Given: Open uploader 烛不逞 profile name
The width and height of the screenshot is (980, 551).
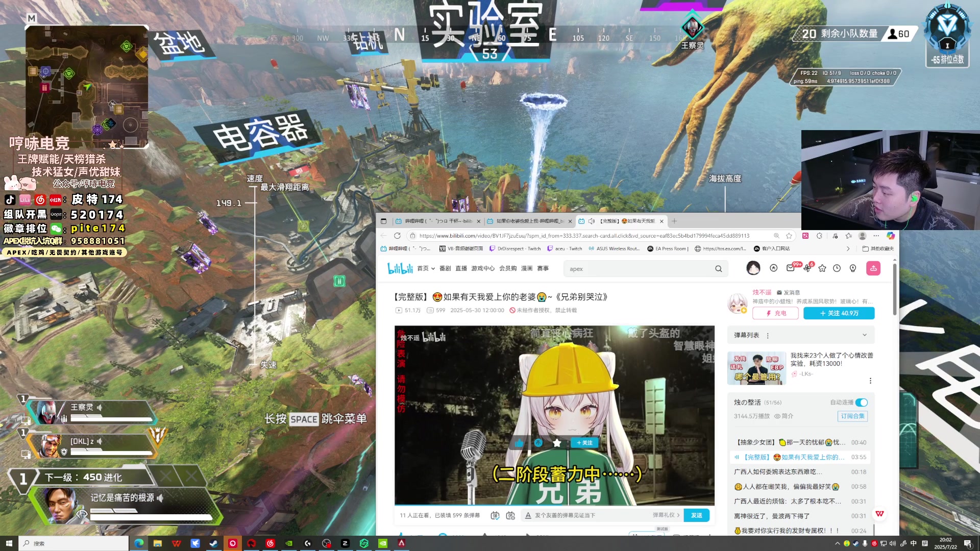Looking at the screenshot, I should [762, 292].
